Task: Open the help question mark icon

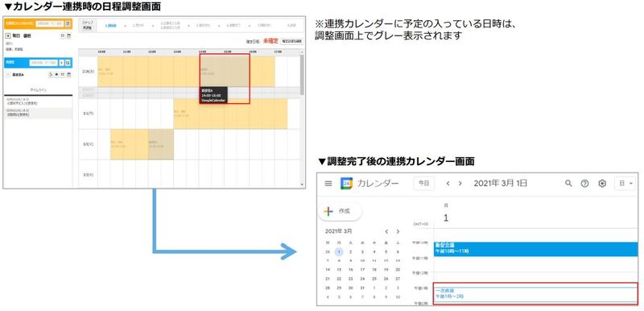Action: [x=585, y=184]
